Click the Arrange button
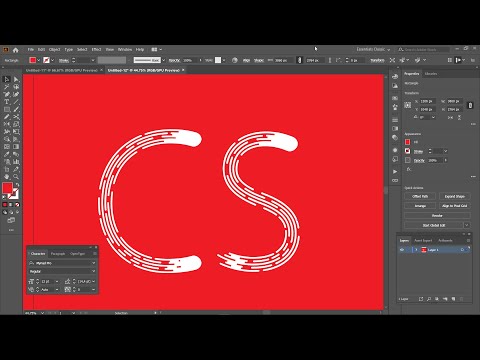480x360 pixels. tap(420, 206)
